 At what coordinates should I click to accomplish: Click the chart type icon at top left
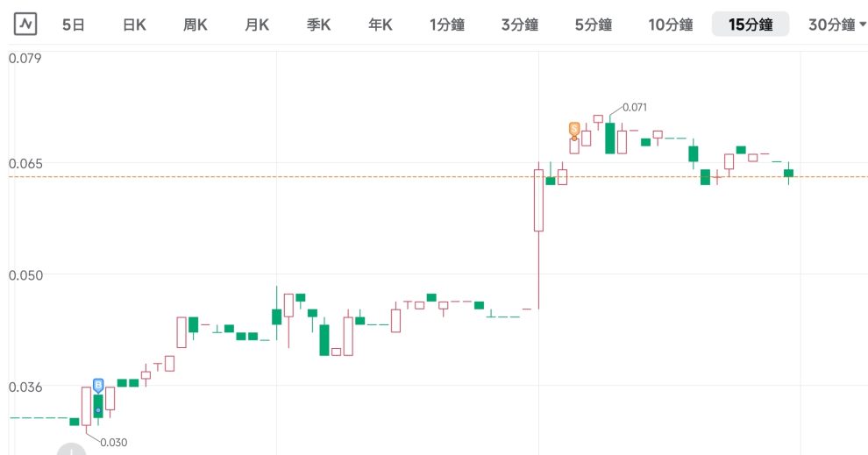25,25
